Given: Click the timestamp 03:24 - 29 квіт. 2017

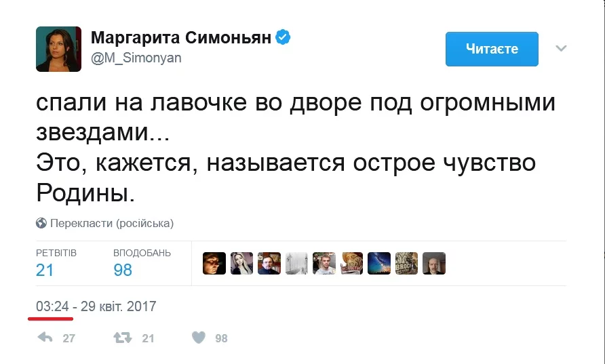Looking at the screenshot, I should (x=96, y=306).
